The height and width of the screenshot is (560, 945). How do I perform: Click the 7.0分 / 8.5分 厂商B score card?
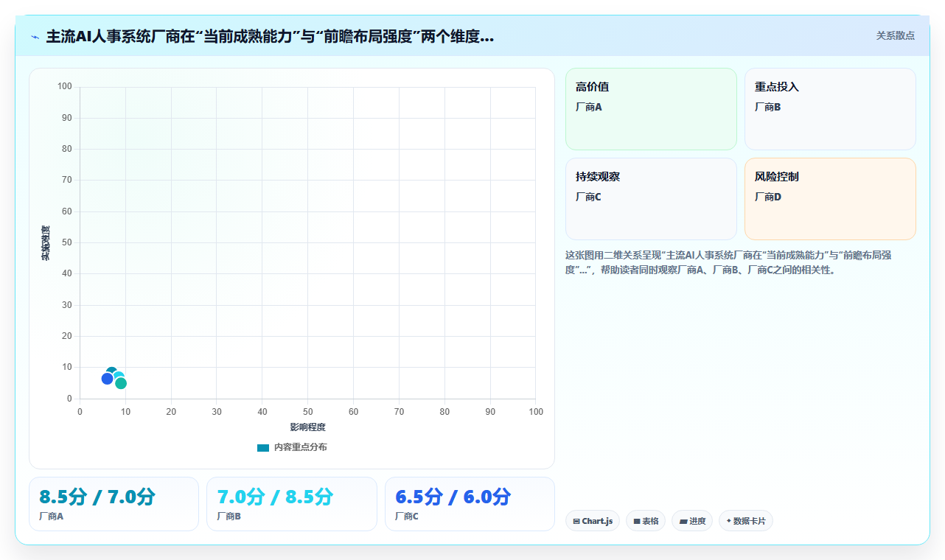point(291,504)
